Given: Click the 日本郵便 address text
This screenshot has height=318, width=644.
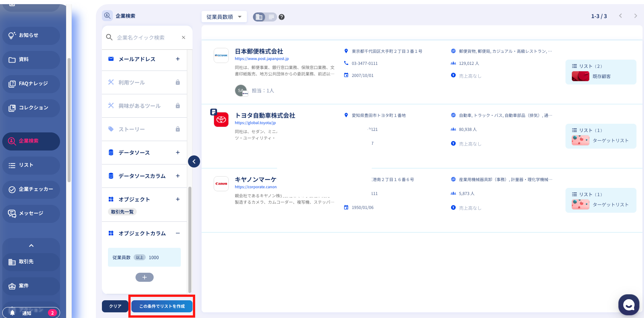Looking at the screenshot, I should click(x=387, y=51).
